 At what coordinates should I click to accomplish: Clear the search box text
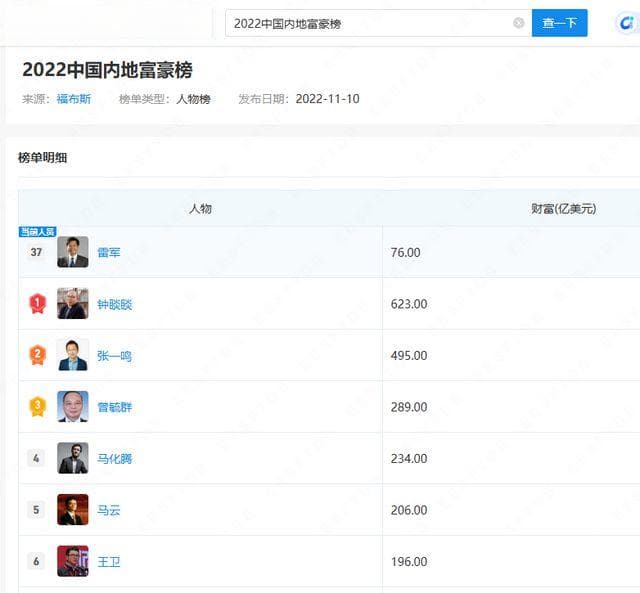coord(518,23)
